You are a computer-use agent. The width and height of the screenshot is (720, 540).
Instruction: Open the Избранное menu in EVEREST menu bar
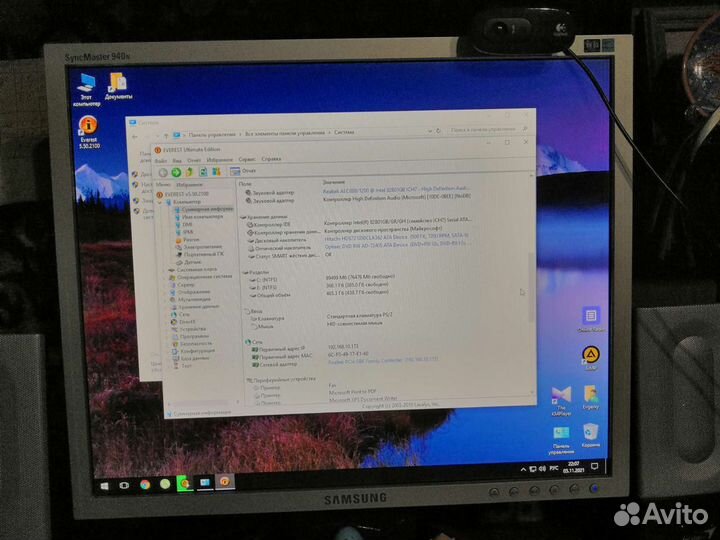pos(219,160)
